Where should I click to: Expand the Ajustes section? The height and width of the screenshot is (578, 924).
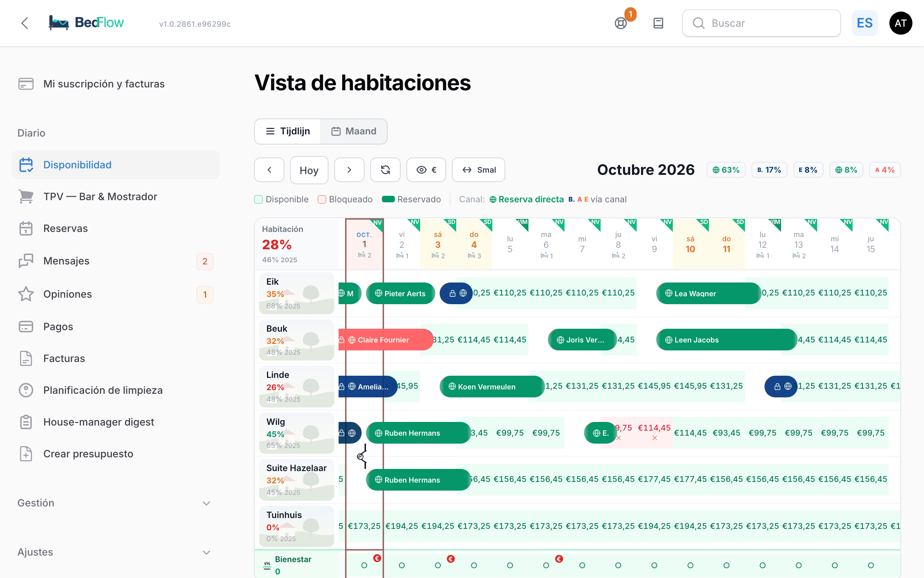(x=115, y=552)
